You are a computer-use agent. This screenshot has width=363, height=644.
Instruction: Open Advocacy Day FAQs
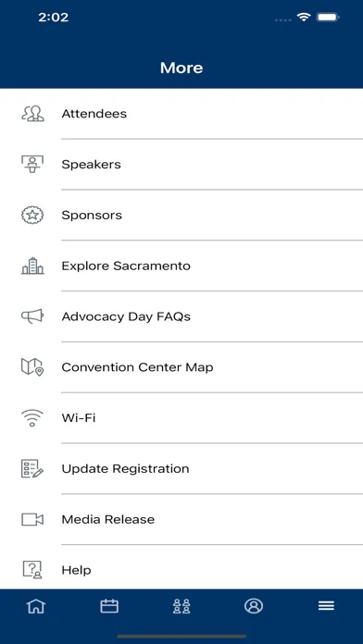point(181,316)
